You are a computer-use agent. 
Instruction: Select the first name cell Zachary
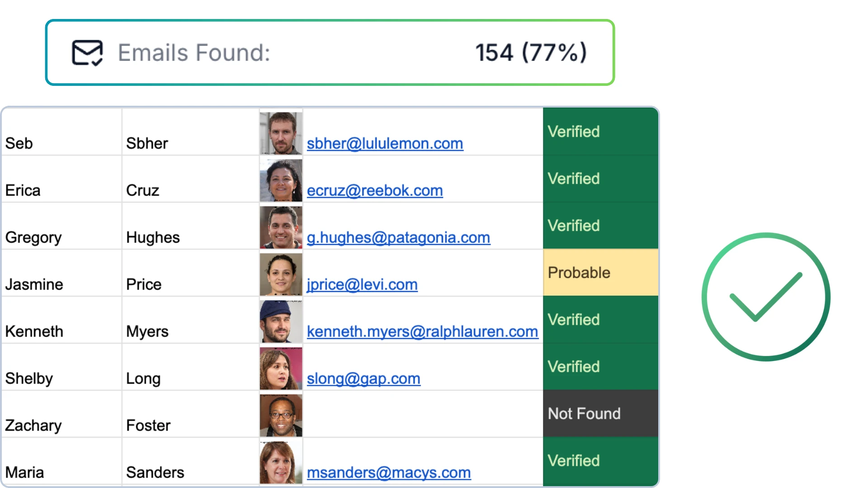61,413
